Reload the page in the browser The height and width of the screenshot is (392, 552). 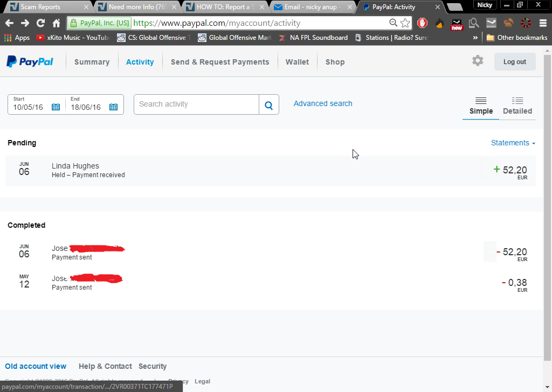click(40, 23)
